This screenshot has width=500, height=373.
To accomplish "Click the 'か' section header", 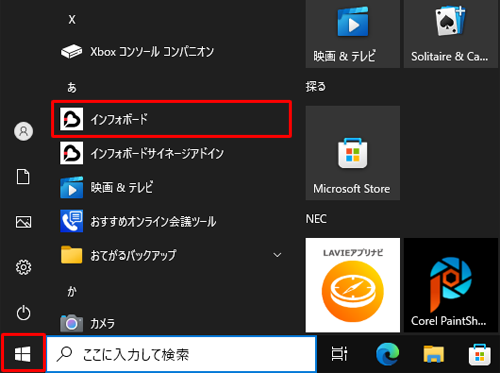I will click(x=72, y=292).
